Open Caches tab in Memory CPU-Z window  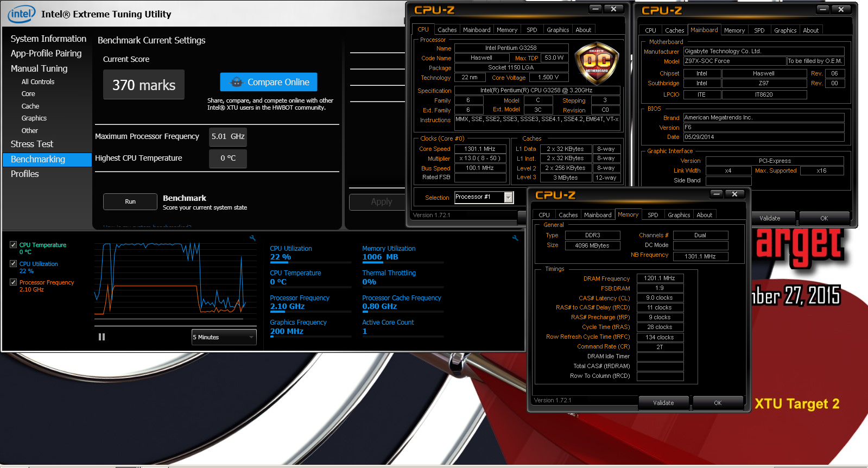(x=568, y=215)
